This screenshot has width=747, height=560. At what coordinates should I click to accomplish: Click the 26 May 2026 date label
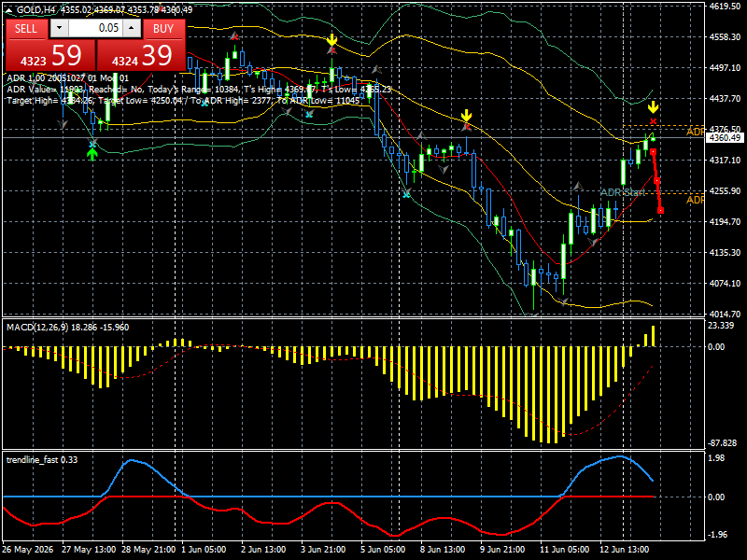(x=28, y=549)
